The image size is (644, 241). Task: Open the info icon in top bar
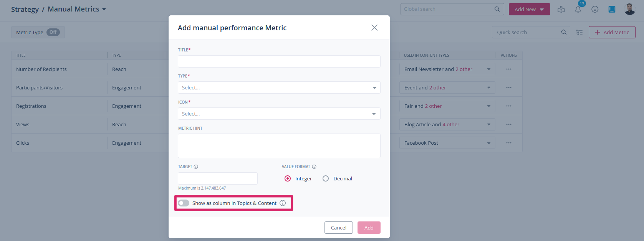595,9
